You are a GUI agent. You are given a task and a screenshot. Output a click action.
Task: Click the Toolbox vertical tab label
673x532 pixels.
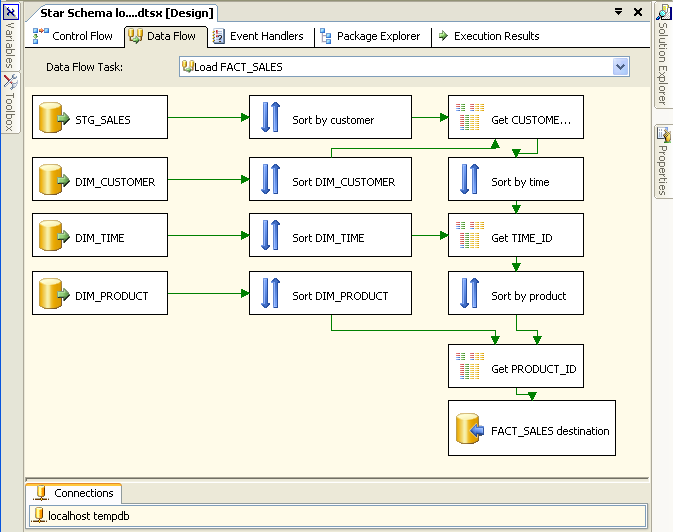click(x=10, y=112)
